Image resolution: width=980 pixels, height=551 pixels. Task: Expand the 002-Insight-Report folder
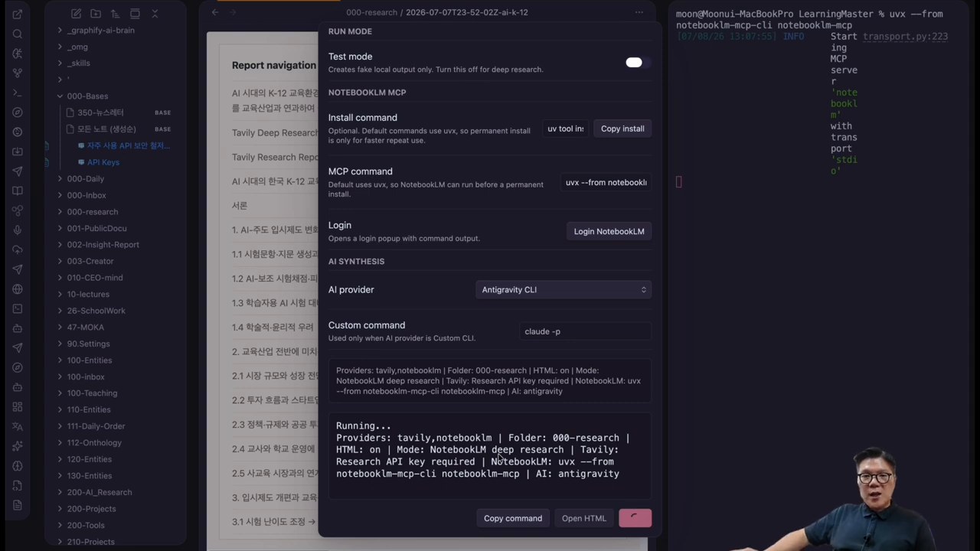point(60,245)
